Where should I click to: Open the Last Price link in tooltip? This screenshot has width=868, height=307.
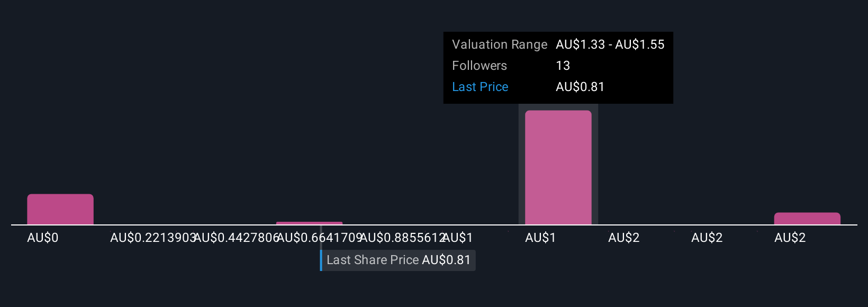(x=480, y=87)
